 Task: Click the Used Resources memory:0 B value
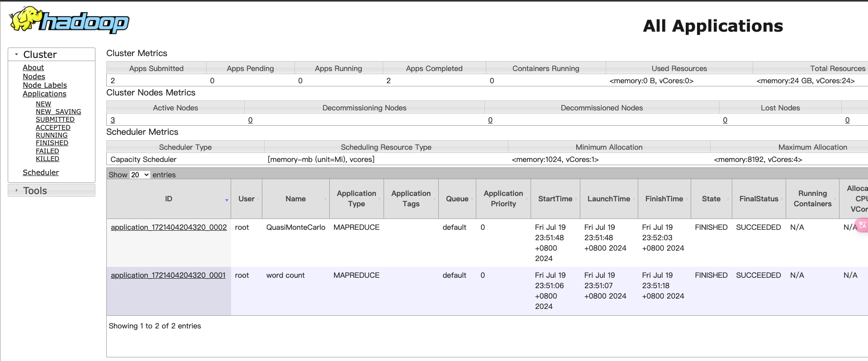[652, 81]
